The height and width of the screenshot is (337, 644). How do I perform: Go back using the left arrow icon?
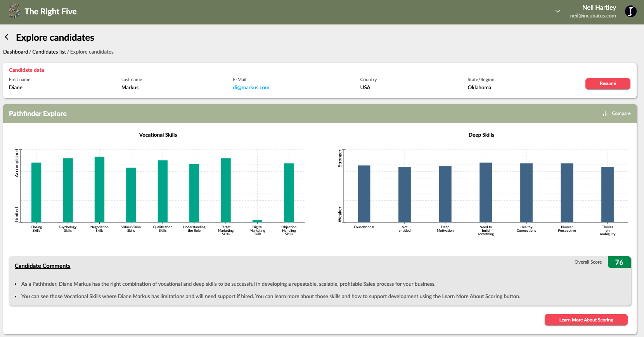[x=7, y=37]
